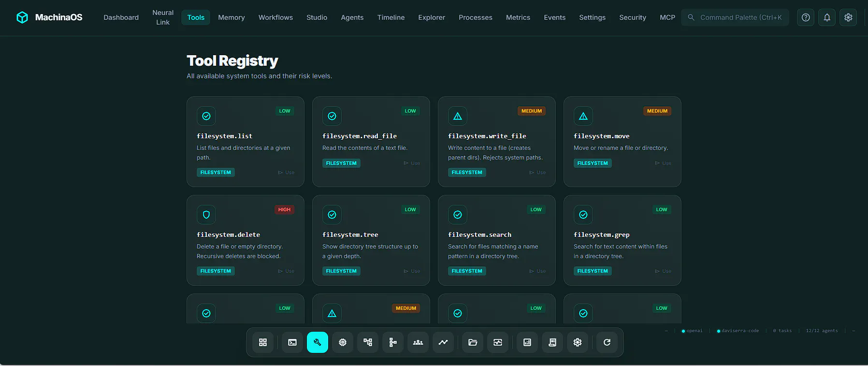Select the highlighted wrench tools icon in the dock
Image resolution: width=868 pixels, height=366 pixels.
(x=318, y=342)
